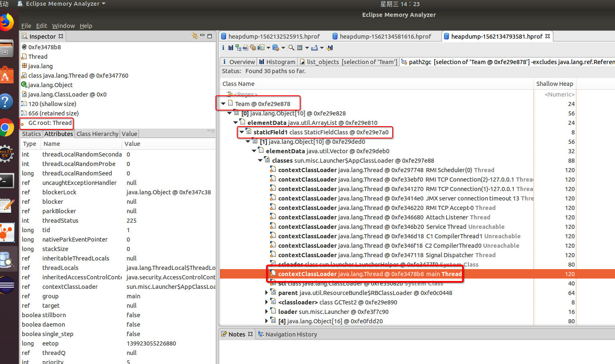Collapse the [0] java.lang.Object[10] @ 0xfe29e828 node

pos(230,113)
